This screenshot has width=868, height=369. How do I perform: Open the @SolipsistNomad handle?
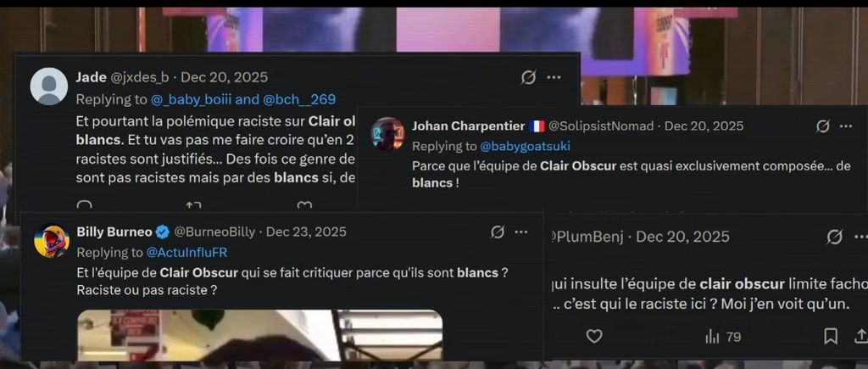pyautogui.click(x=601, y=126)
